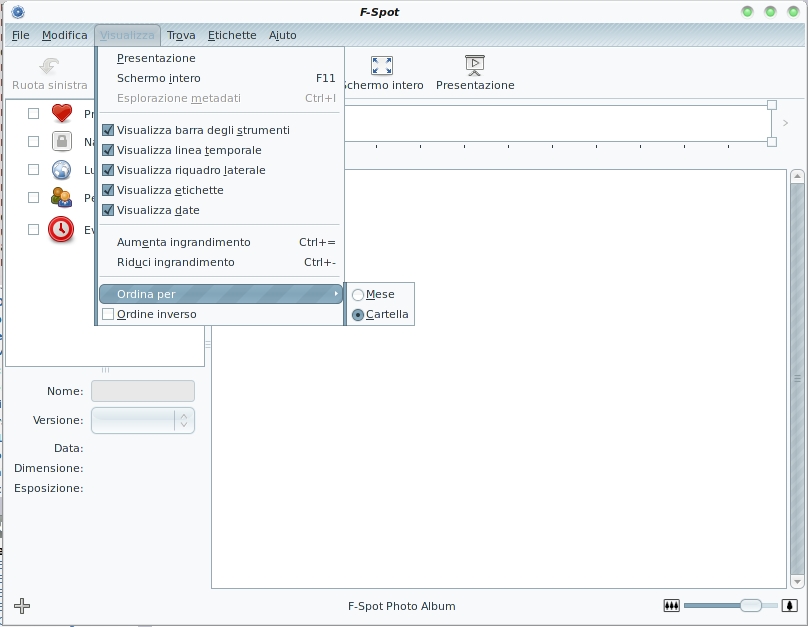
Task: Close the Visualizza menu
Action: pyautogui.click(x=127, y=35)
